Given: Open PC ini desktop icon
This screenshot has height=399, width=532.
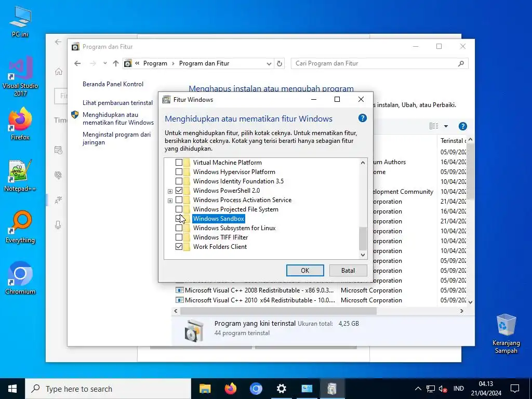Looking at the screenshot, I should [x=20, y=22].
